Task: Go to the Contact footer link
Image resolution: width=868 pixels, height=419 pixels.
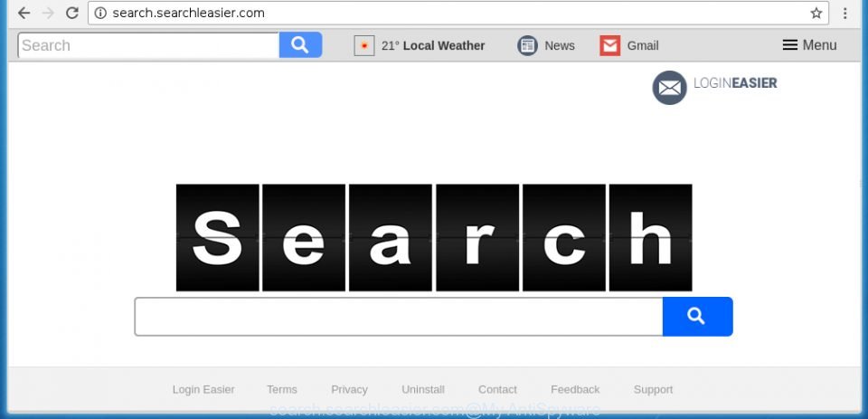Action: click(x=497, y=390)
